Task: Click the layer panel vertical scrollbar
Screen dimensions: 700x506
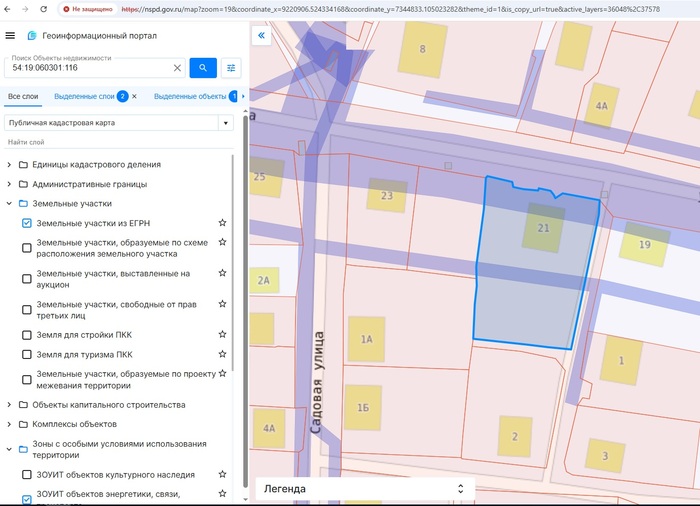Action: 245,300
